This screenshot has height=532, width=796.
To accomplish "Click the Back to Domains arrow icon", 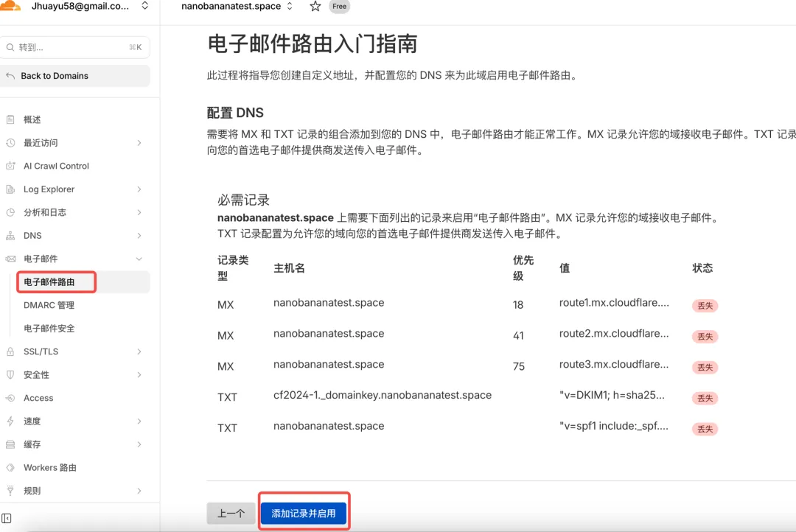I will 10,76.
